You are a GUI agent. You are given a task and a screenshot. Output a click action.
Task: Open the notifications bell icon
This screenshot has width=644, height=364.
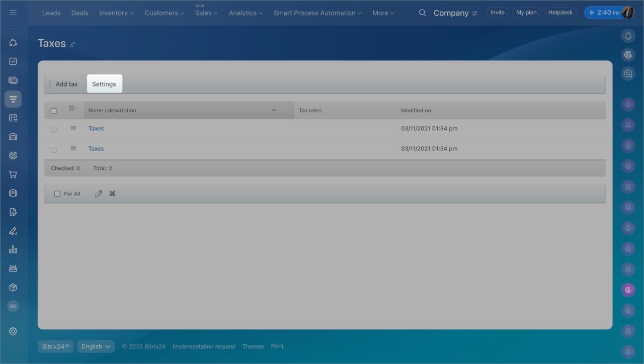pos(628,36)
